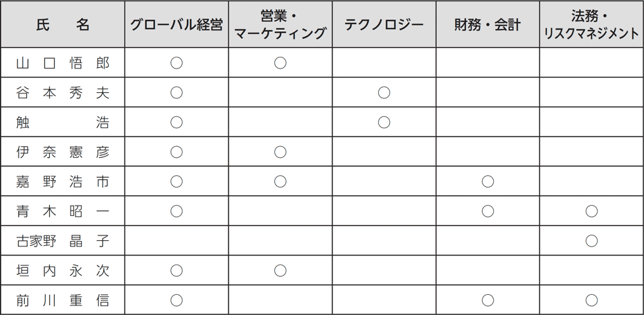Click the 財務・会計 column header
Viewport: 644px width, 315px height.
click(x=488, y=25)
